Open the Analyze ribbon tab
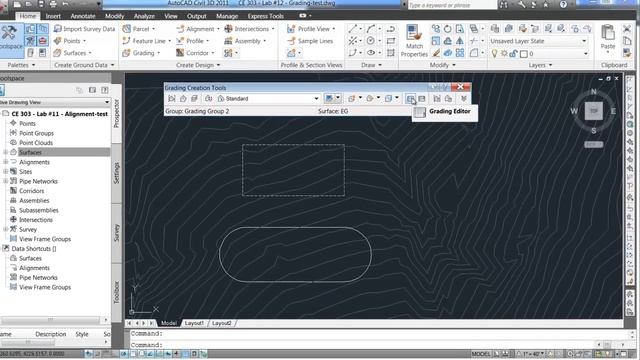The height and width of the screenshot is (360, 640). pyautogui.click(x=144, y=16)
